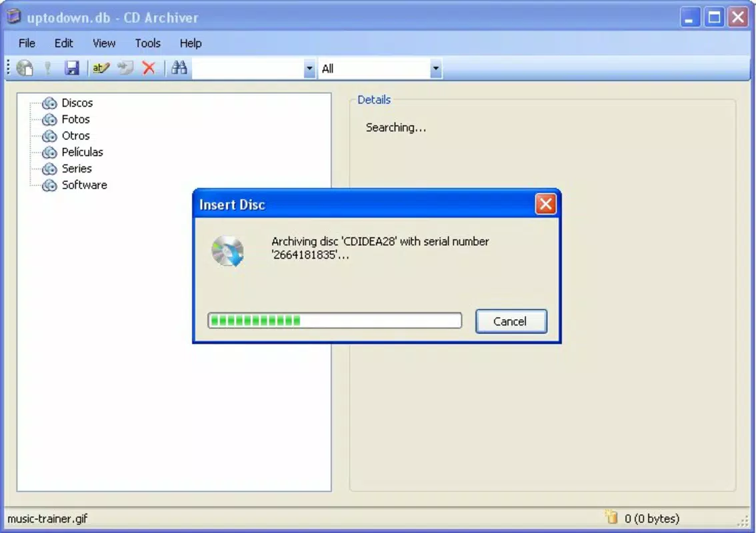Viewport: 756px width, 533px height.
Task: Click the Software category disc icon
Action: click(x=49, y=185)
